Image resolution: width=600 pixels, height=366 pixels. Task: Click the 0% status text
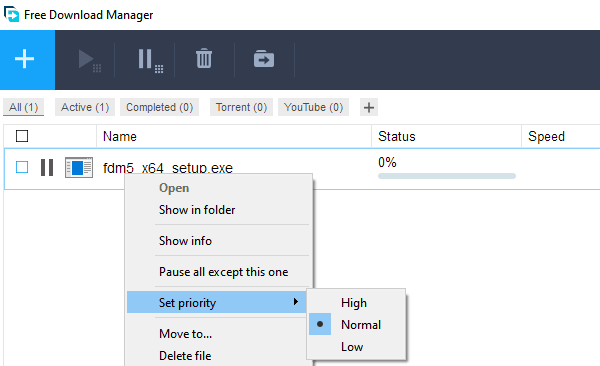387,162
